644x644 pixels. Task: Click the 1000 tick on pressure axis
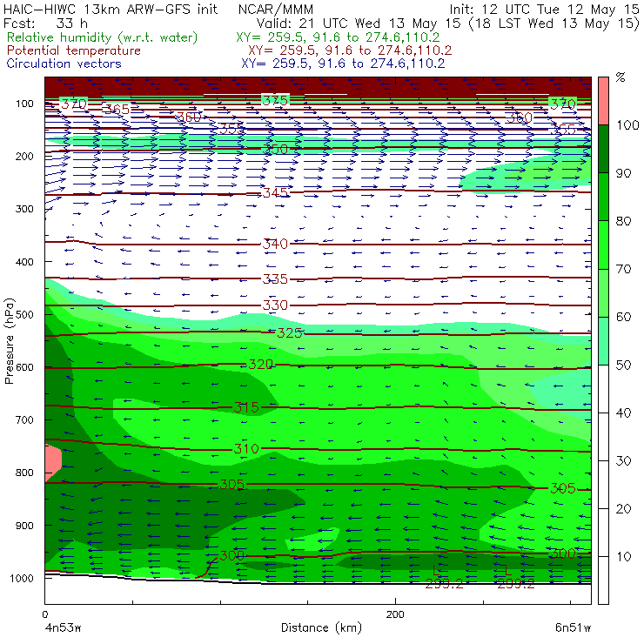21,578
